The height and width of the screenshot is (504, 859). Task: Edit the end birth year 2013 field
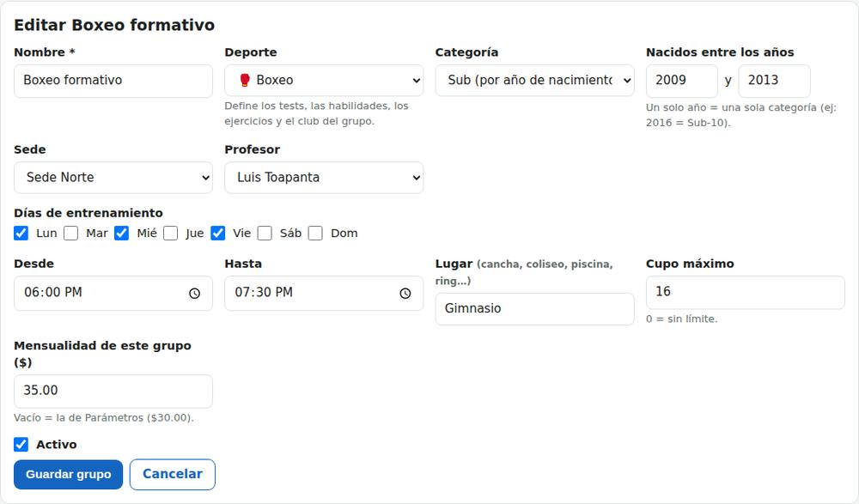click(x=775, y=81)
